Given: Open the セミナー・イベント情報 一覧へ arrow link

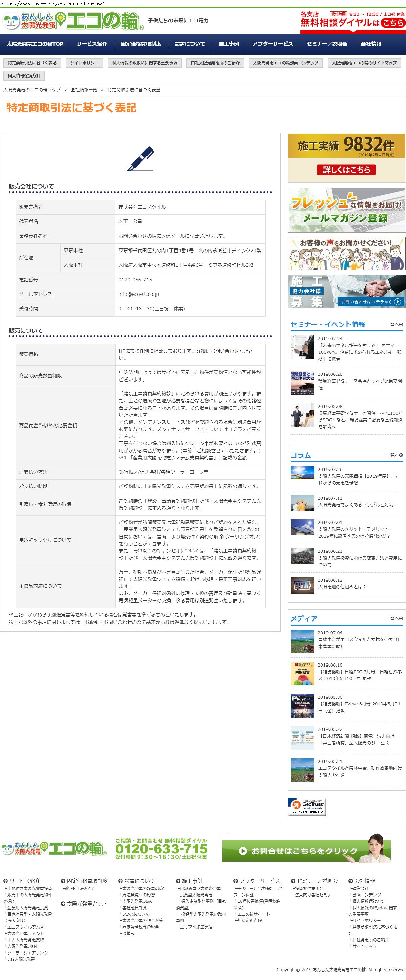Looking at the screenshot, I should (x=394, y=325).
